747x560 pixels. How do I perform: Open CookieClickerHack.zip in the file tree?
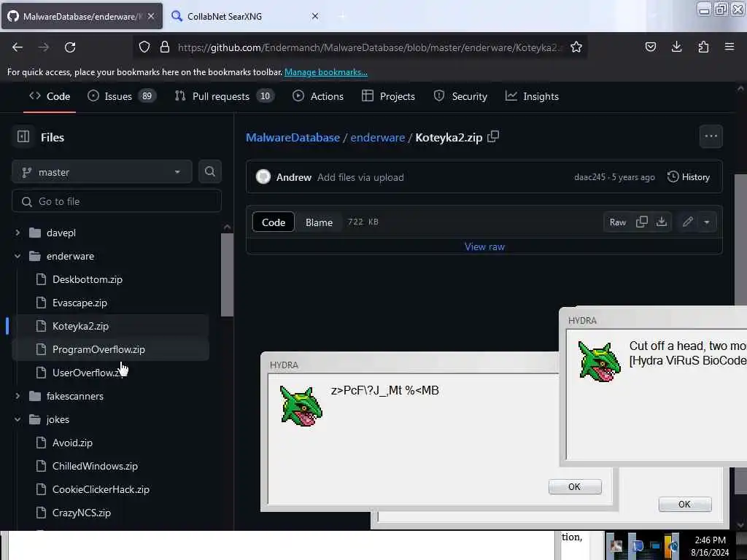click(101, 489)
